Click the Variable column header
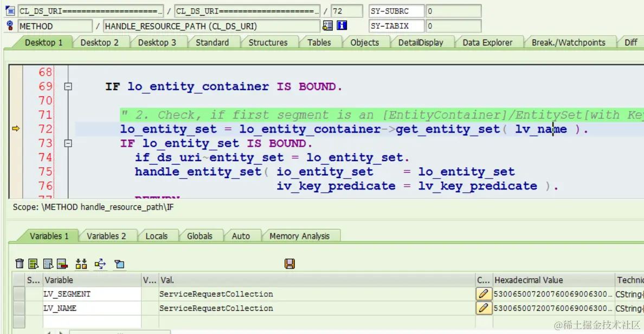This screenshot has width=644, height=334. tap(92, 280)
